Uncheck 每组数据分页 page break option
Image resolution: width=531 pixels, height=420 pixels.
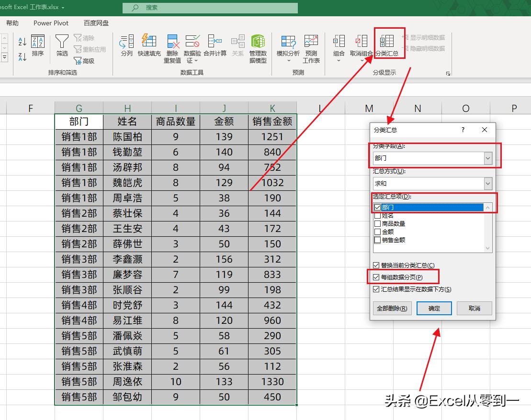coord(377,276)
